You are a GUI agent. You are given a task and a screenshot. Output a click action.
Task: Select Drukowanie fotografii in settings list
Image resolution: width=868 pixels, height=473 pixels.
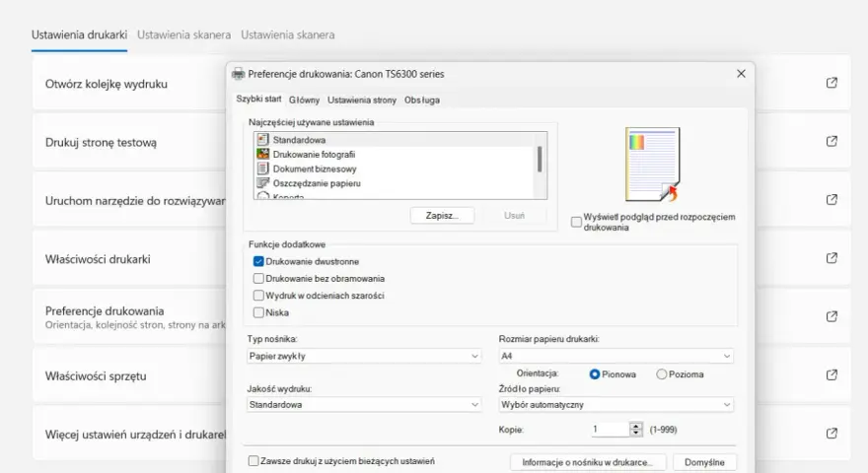tap(396, 154)
